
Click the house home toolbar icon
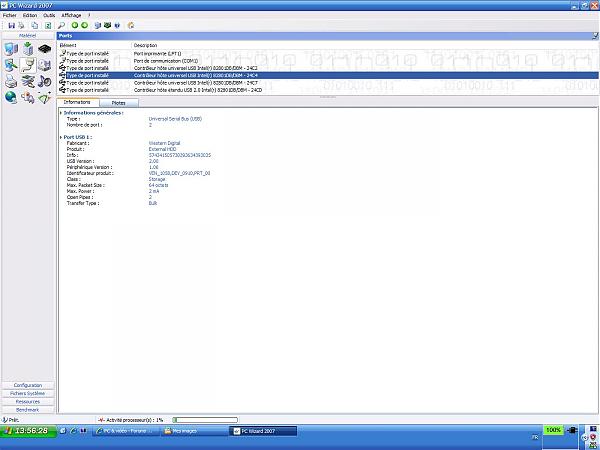point(131,25)
